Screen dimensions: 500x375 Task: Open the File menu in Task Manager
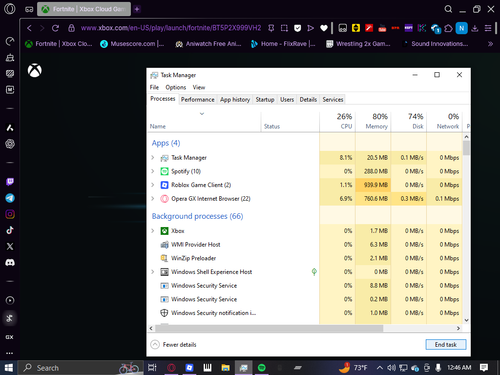(x=154, y=87)
